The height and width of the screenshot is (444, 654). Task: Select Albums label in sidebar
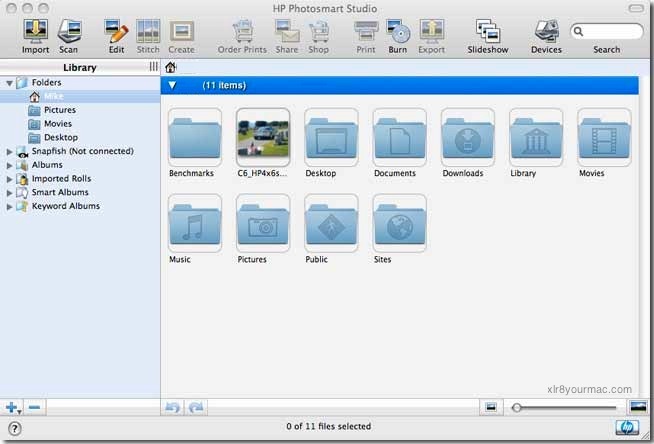pyautogui.click(x=47, y=165)
